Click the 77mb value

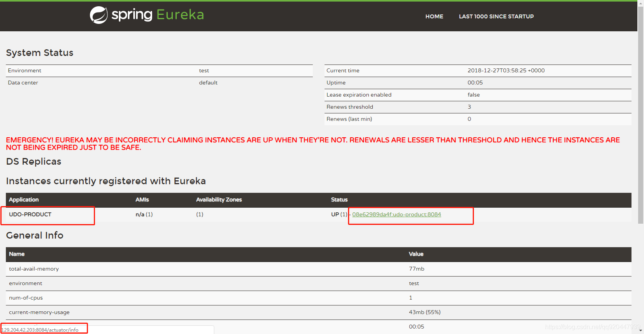(416, 269)
